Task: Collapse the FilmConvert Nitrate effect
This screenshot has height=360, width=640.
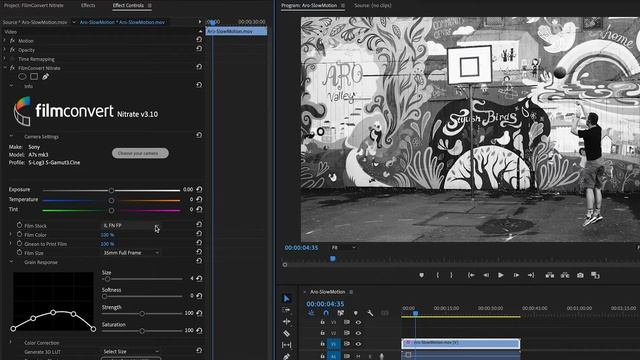Action: click(5, 67)
